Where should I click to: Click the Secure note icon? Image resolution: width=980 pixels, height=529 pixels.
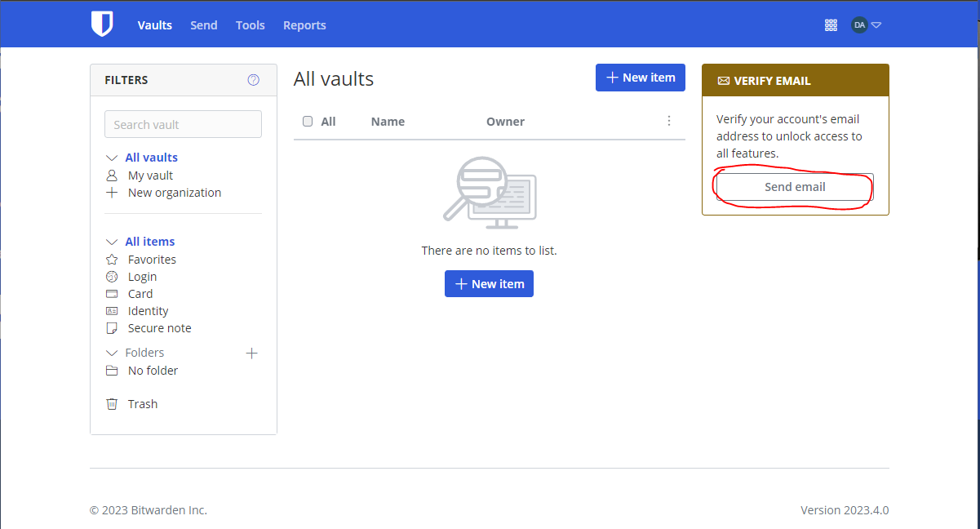click(x=112, y=328)
